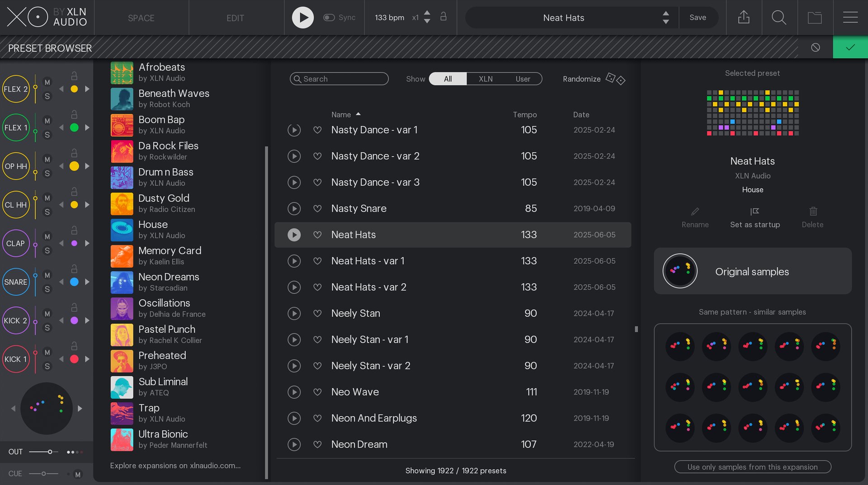This screenshot has height=485, width=868.
Task: Click the bpm tempo stepper arrows
Action: 427,17
